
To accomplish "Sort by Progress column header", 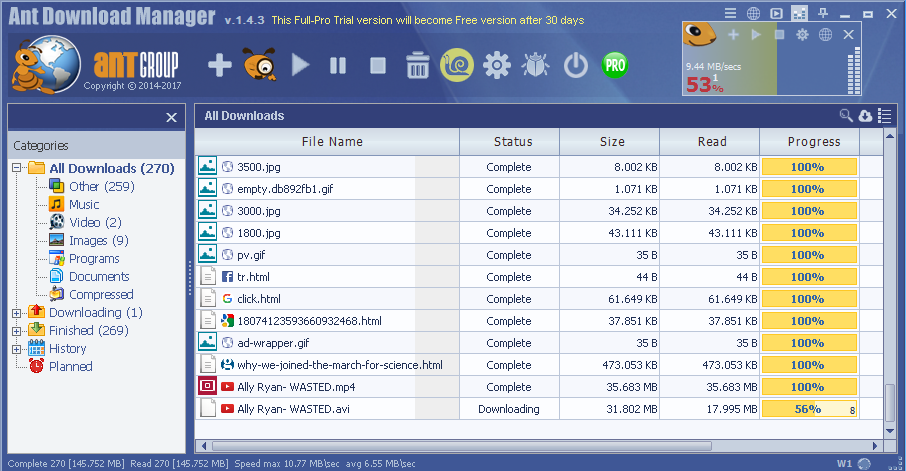I will pos(810,142).
